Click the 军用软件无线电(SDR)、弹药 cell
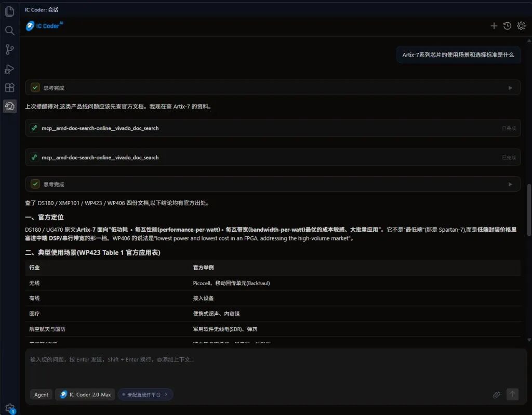Image resolution: width=532 pixels, height=415 pixels. point(225,329)
